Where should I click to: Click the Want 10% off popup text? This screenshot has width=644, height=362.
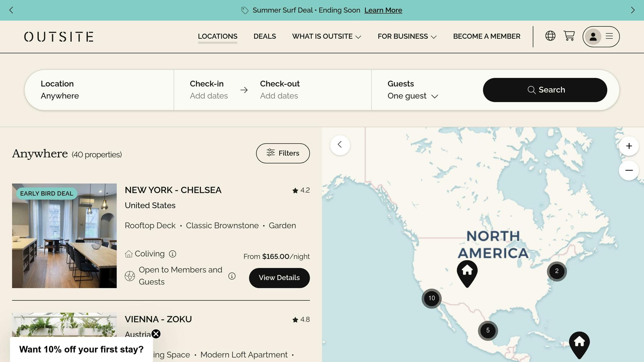click(x=81, y=349)
